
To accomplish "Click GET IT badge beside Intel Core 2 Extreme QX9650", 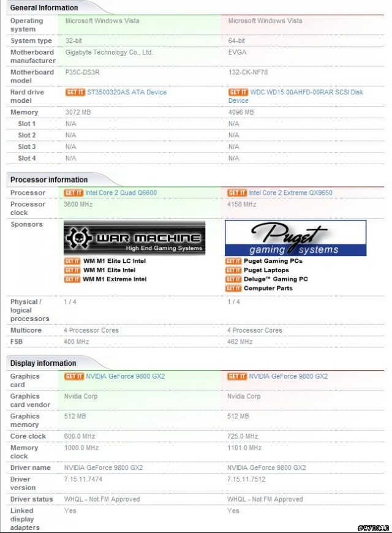I will click(237, 193).
